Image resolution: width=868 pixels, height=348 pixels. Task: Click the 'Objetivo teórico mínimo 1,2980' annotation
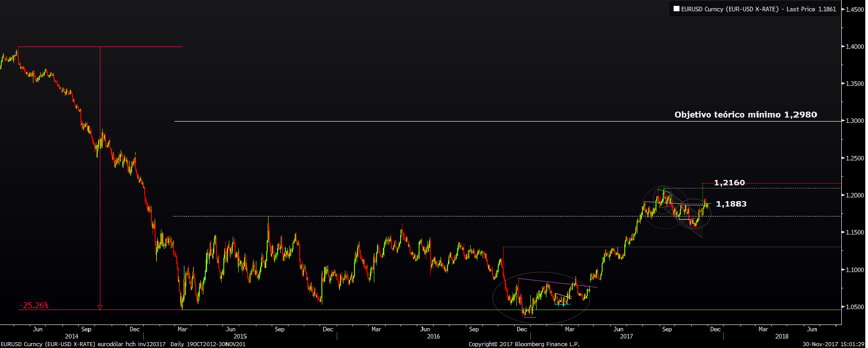pyautogui.click(x=745, y=115)
